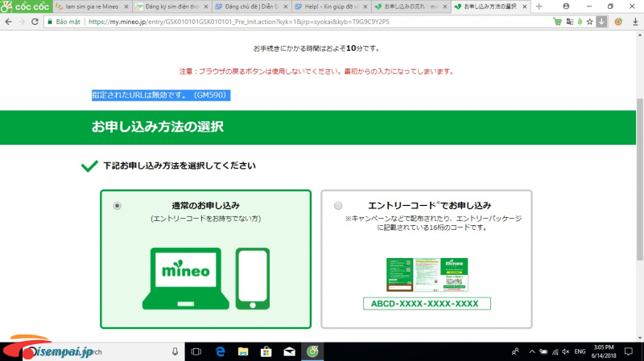644x361 pixels.
Task: Open the browser profile account icon
Action: 566,6
